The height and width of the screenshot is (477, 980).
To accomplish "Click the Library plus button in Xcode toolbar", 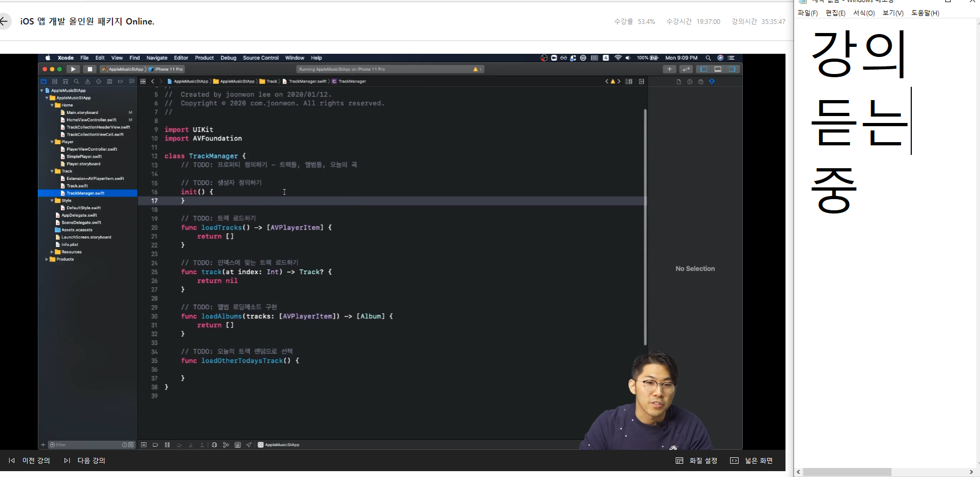I will pyautogui.click(x=669, y=69).
